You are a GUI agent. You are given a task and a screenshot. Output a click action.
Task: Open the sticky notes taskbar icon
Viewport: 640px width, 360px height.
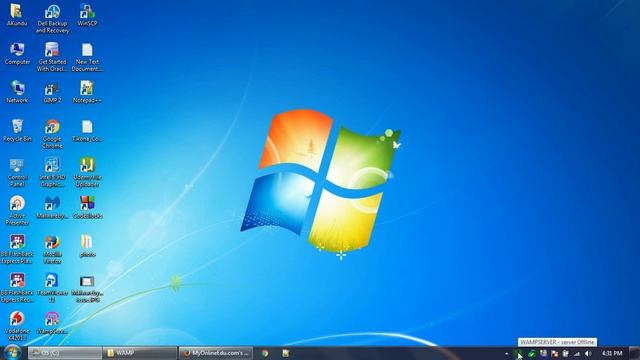[x=286, y=353]
